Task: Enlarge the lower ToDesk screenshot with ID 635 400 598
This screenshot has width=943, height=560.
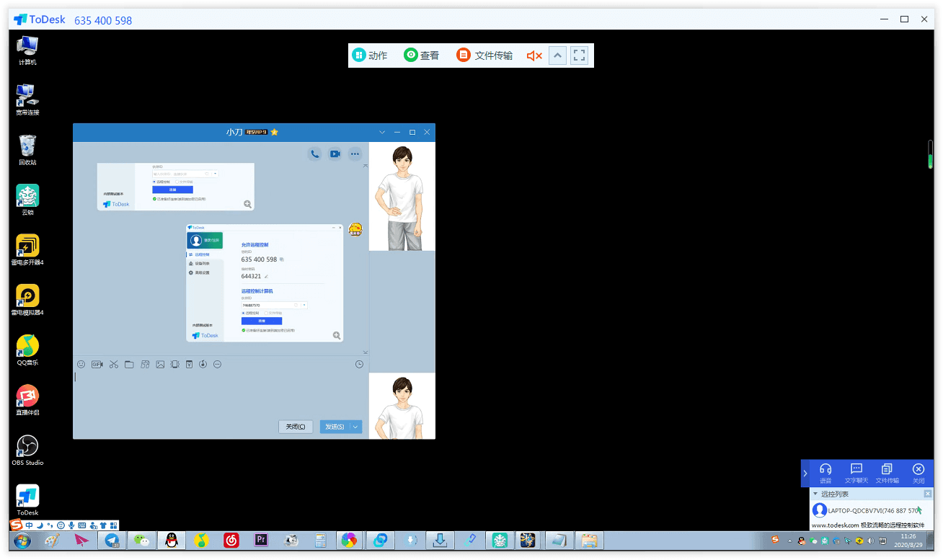Action: point(337,335)
